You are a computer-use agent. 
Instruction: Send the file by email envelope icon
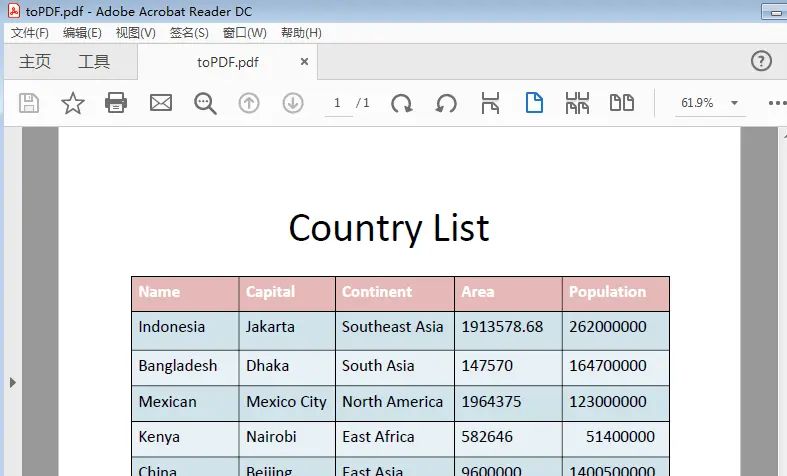(161, 103)
